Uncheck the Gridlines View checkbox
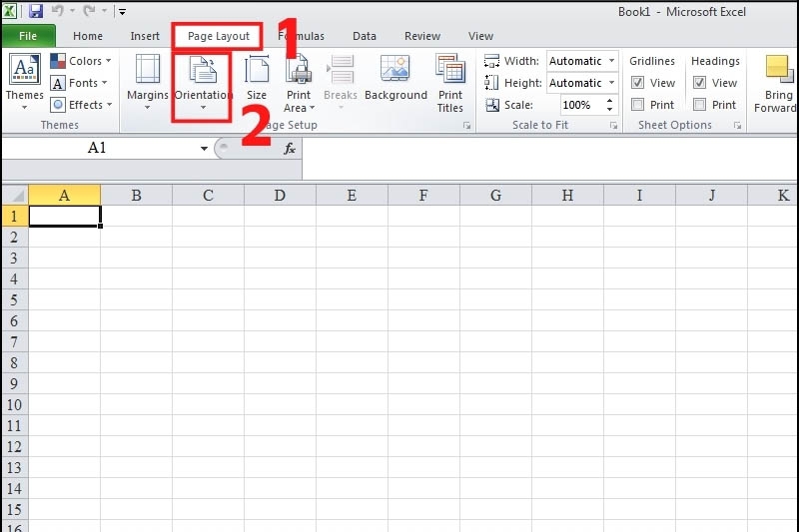The width and height of the screenshot is (799, 532). coord(637,83)
